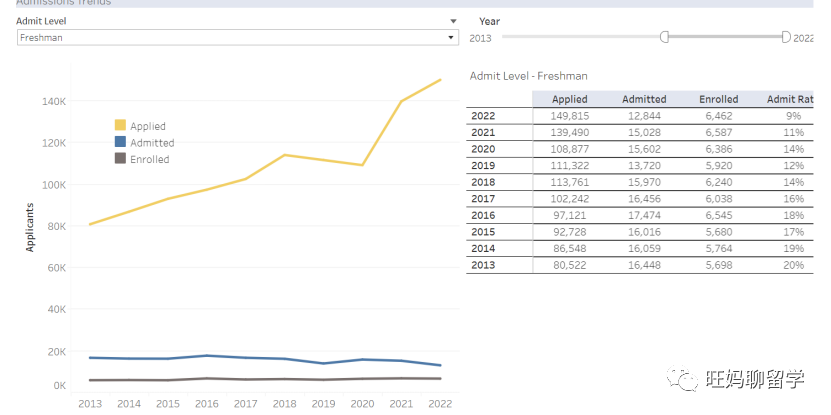The width and height of the screenshot is (831, 415).
Task: Click the Applied column header
Action: tap(570, 99)
